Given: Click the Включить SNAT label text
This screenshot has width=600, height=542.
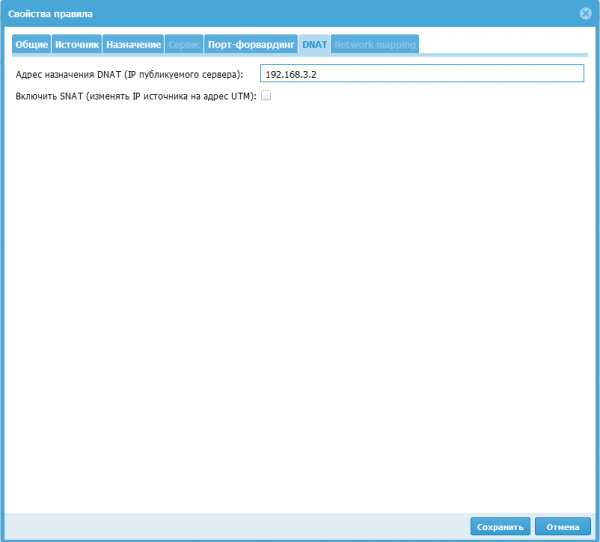Looking at the screenshot, I should (135, 96).
